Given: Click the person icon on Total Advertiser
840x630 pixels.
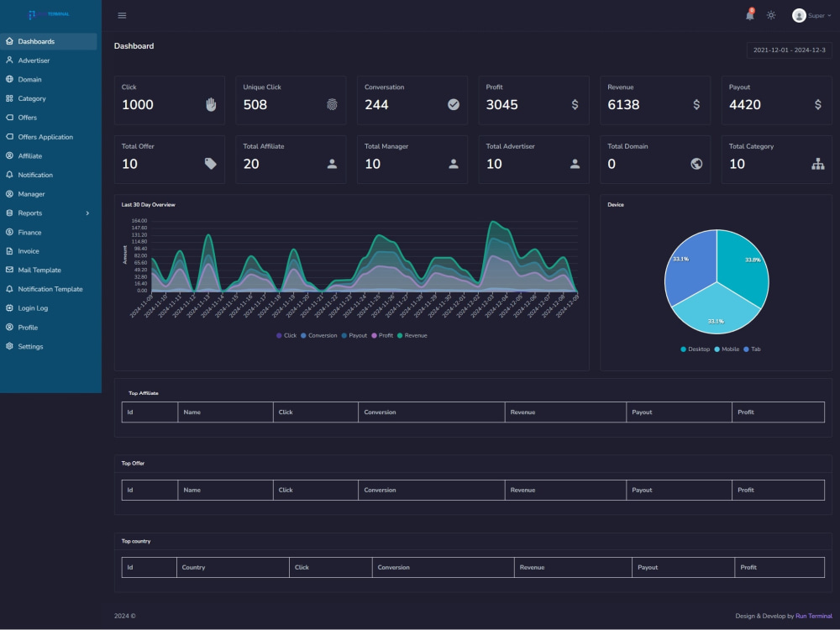Looking at the screenshot, I should click(575, 164).
